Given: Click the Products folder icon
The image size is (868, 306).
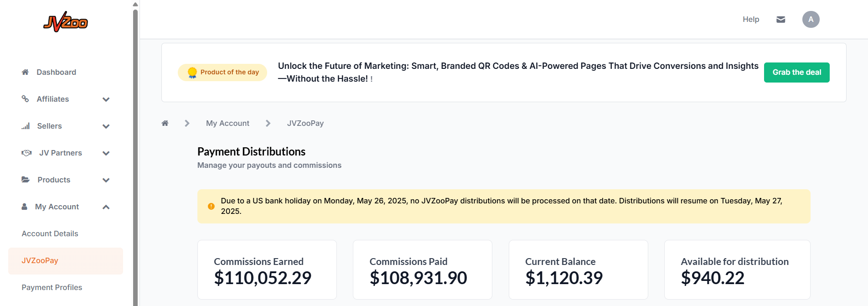Looking at the screenshot, I should click(26, 180).
